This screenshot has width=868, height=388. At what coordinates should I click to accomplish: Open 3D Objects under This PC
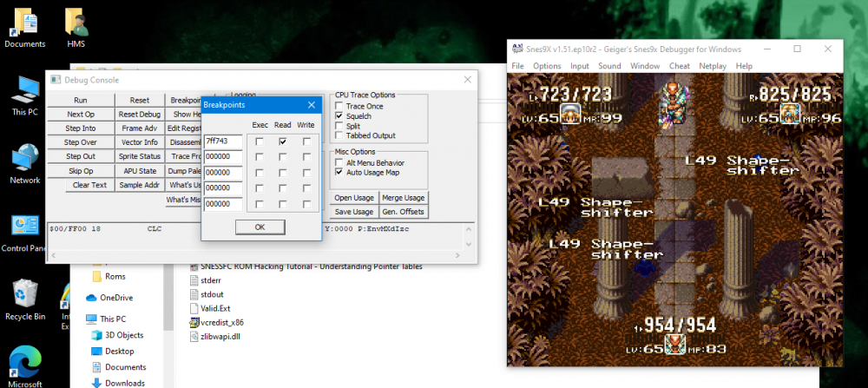click(x=124, y=335)
